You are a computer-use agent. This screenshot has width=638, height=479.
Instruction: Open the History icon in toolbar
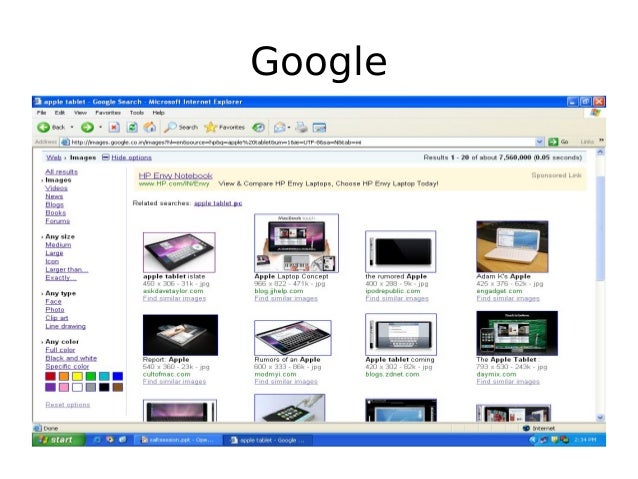pos(258,127)
